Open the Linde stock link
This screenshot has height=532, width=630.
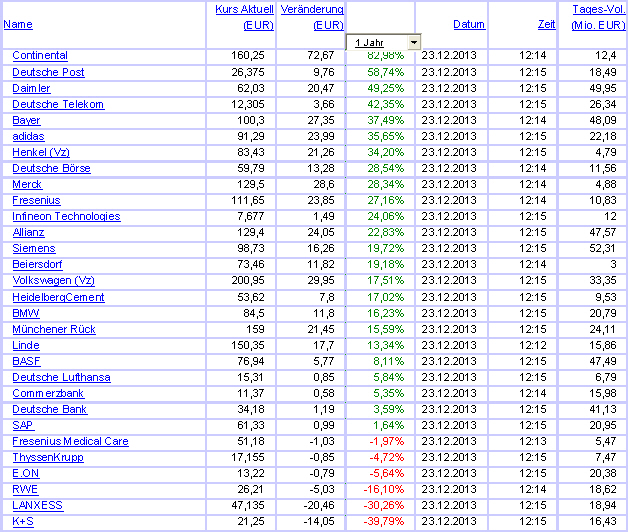pos(26,346)
